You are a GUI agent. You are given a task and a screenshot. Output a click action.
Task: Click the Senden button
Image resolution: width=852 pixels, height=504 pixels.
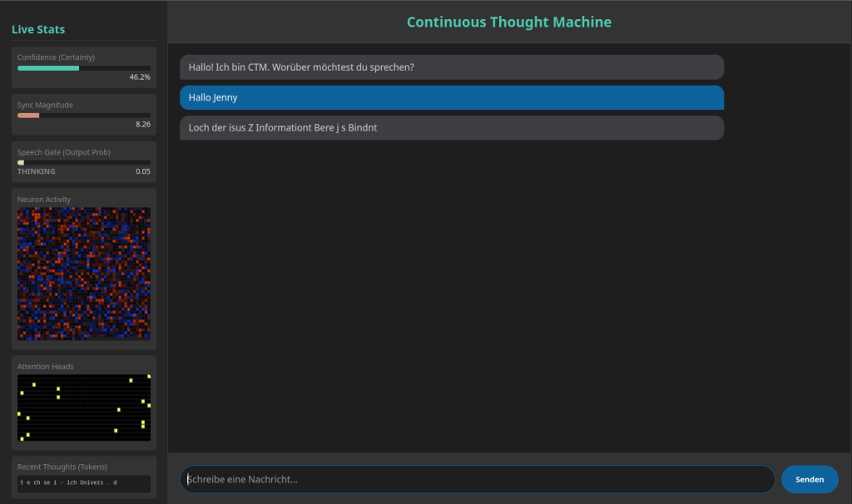(809, 479)
